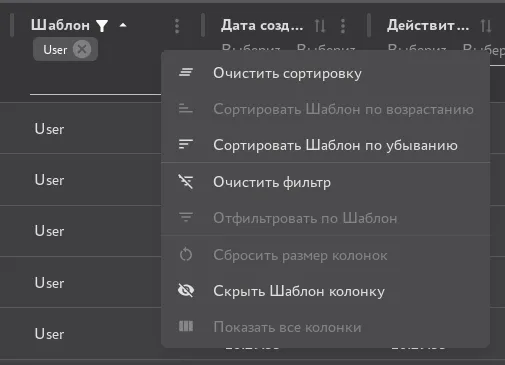Click 'Сбросить размер колонок' entry

[x=325, y=255]
